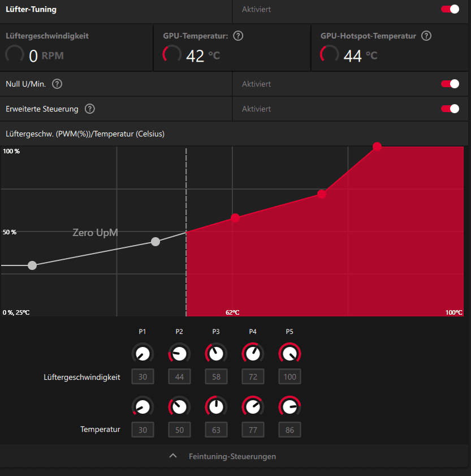Screen dimensions: 471x476
Task: Click the 100°C axis label
Action: coord(453,312)
